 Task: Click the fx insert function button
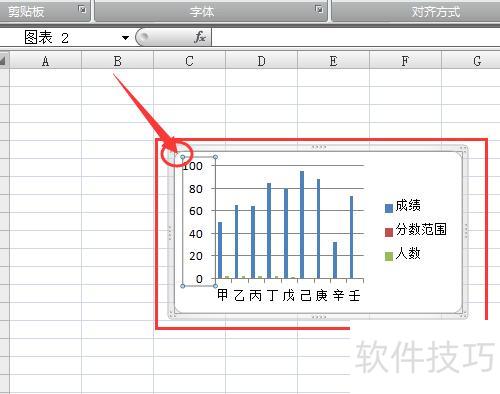click(200, 37)
